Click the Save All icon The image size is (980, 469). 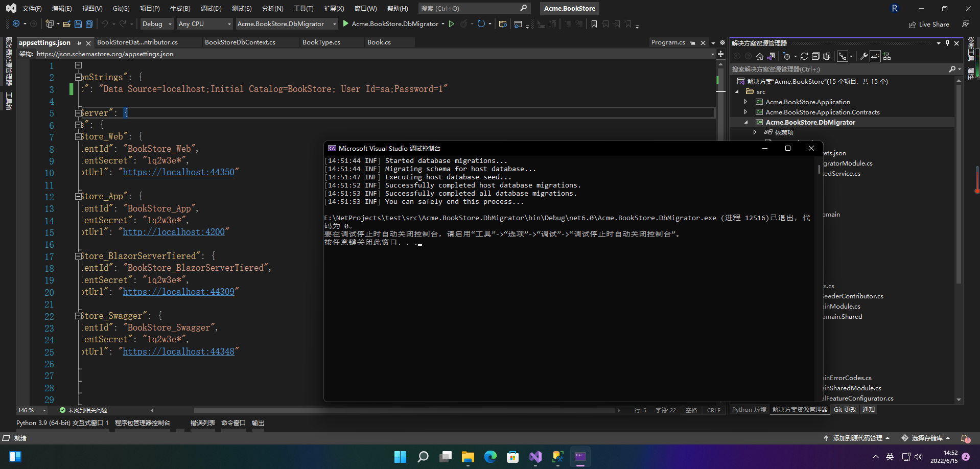pos(89,24)
